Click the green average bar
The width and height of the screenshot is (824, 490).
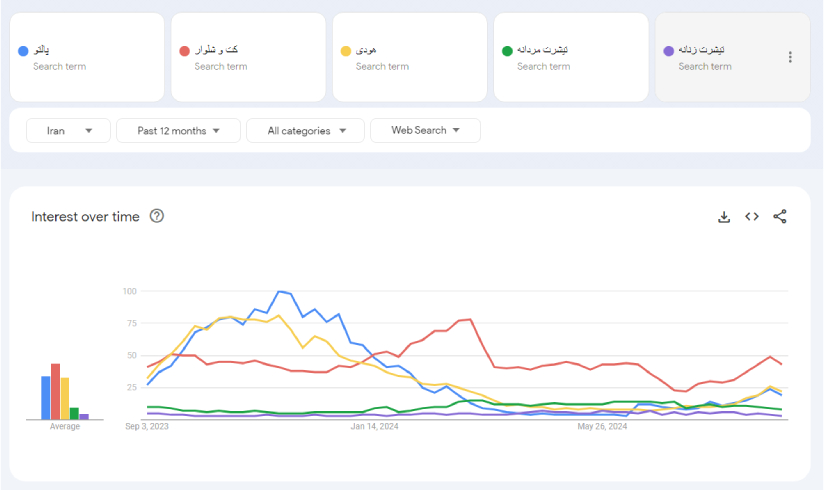click(x=75, y=414)
